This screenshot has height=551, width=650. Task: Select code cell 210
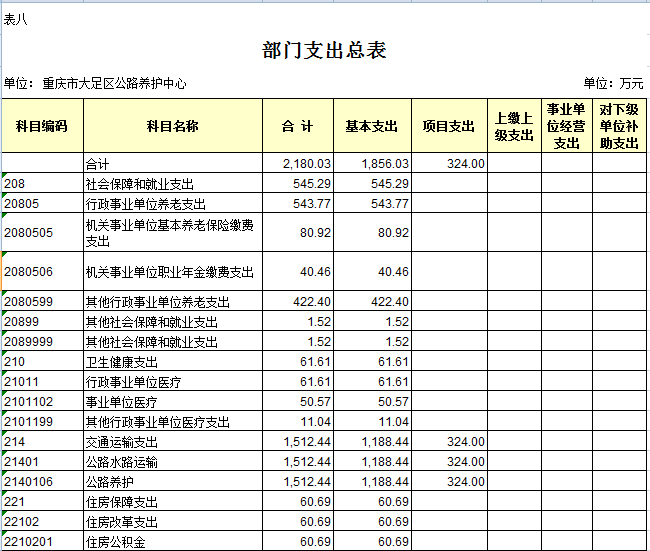click(42, 361)
